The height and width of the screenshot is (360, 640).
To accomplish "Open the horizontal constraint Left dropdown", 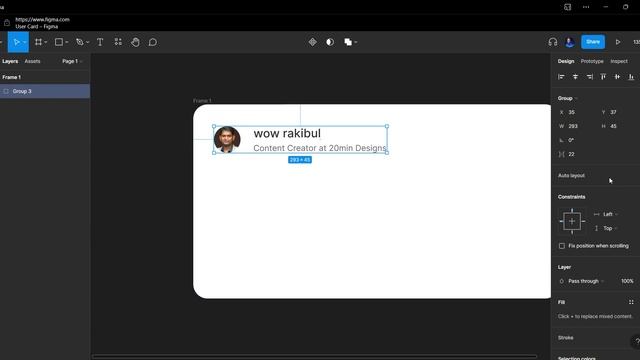I will [610, 214].
